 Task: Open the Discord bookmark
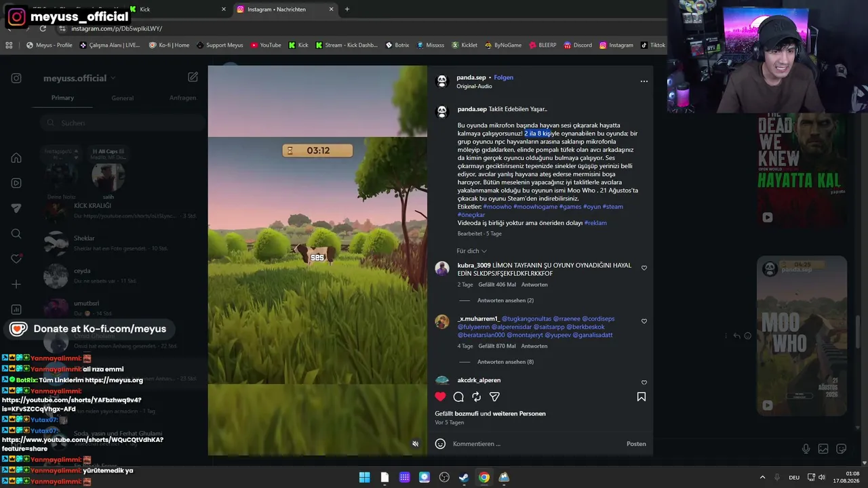tap(577, 45)
